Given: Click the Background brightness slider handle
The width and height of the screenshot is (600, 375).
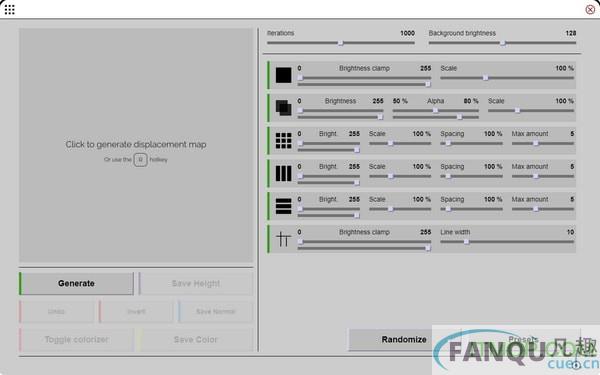Looking at the screenshot, I should tap(503, 43).
